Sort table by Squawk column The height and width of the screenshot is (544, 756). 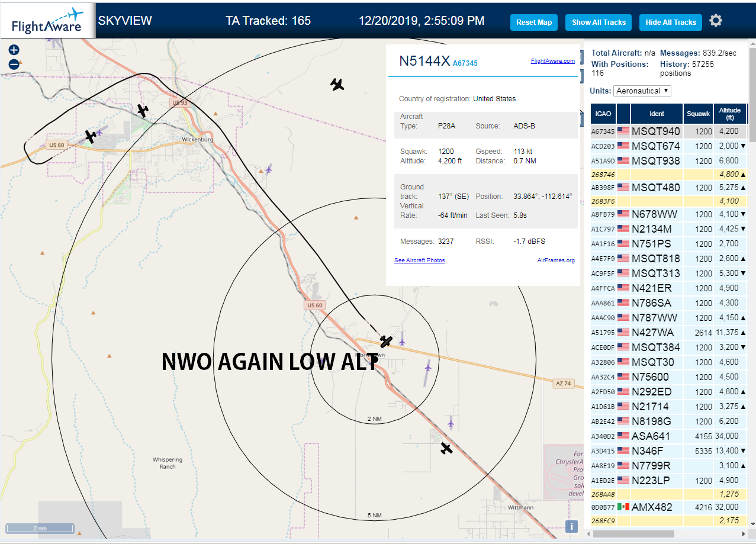[697, 114]
